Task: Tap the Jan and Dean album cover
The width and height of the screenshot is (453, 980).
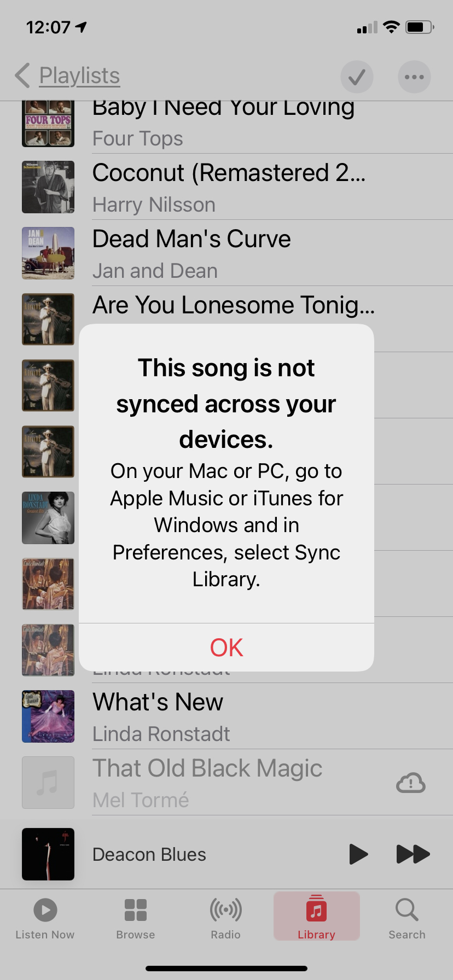Action: pos(48,253)
